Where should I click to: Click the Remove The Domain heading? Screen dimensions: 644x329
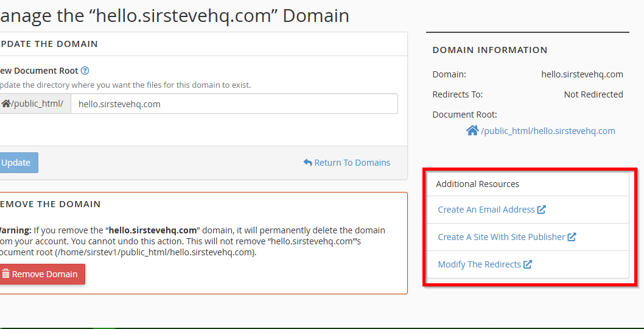(x=49, y=204)
